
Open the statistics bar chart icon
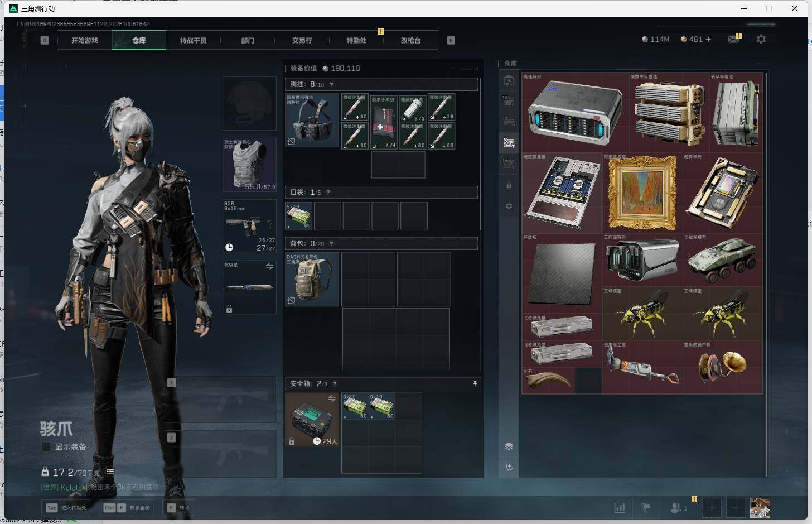pyautogui.click(x=619, y=508)
